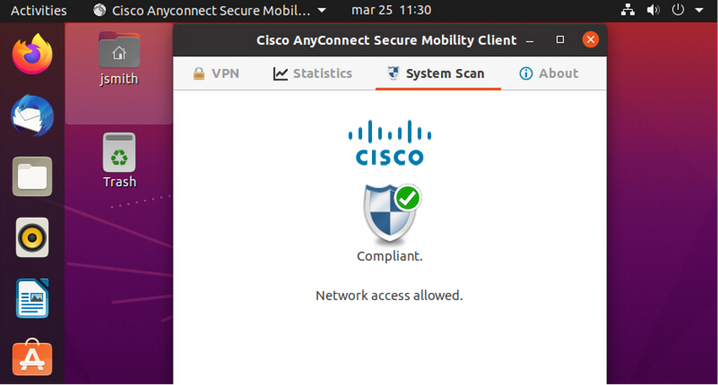Open the volume indicator
This screenshot has width=718, height=385.
coord(653,10)
